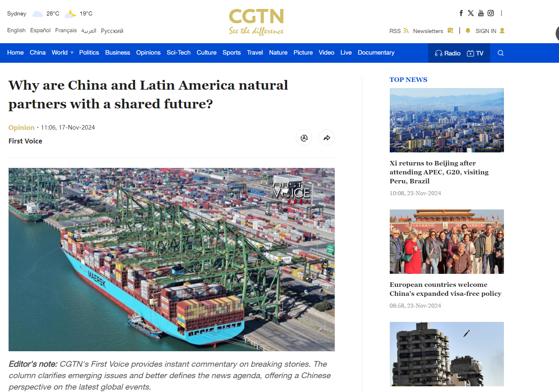Click the notification bell icon
Screen dimensions: 559x392
(468, 31)
